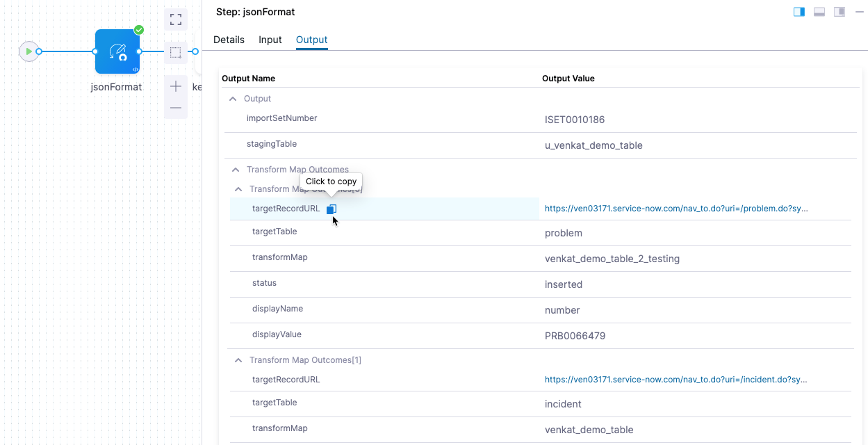868x445 pixels.
Task: Collapse the Transform Map Outcomes[0] group
Action: (239, 189)
